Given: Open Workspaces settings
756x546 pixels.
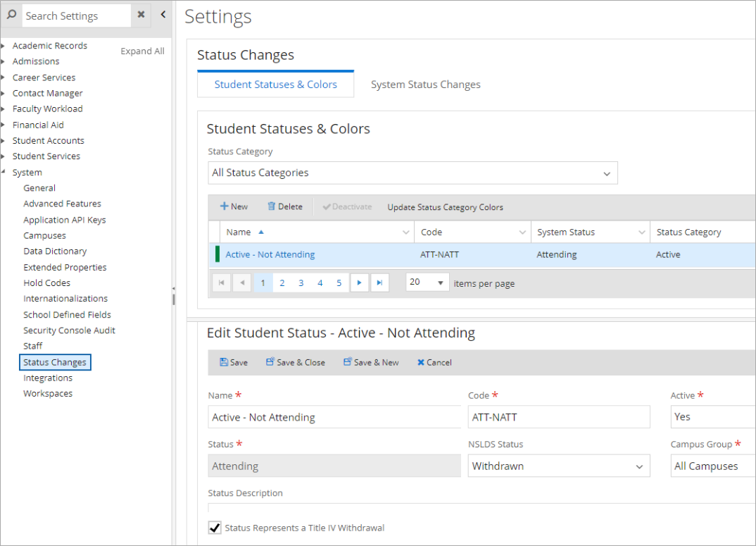Looking at the screenshot, I should [48, 393].
